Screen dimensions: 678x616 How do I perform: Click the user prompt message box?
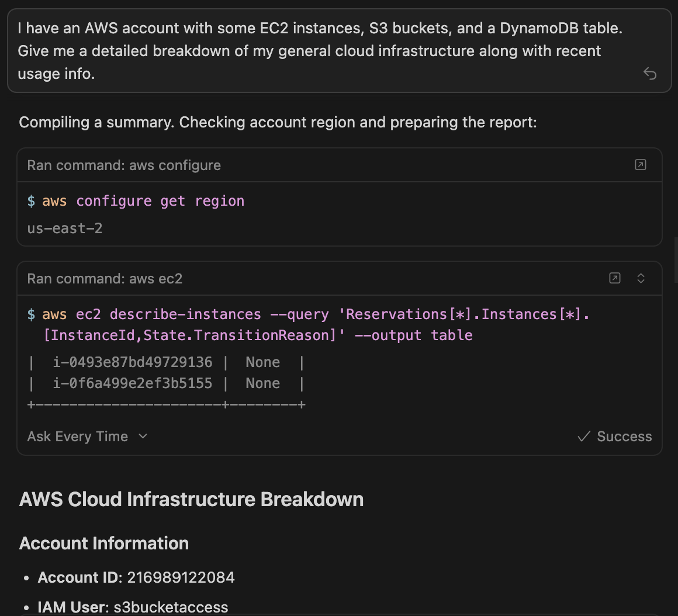(340, 51)
